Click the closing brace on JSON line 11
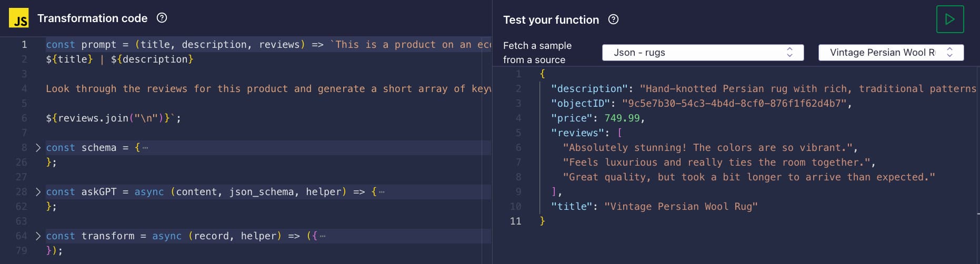980x264 pixels. pos(543,221)
